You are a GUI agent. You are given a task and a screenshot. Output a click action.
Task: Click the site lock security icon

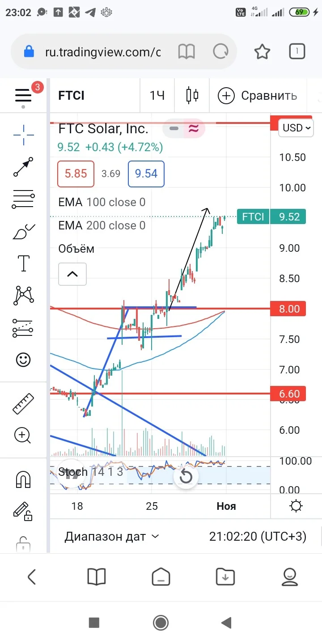pyautogui.click(x=29, y=52)
